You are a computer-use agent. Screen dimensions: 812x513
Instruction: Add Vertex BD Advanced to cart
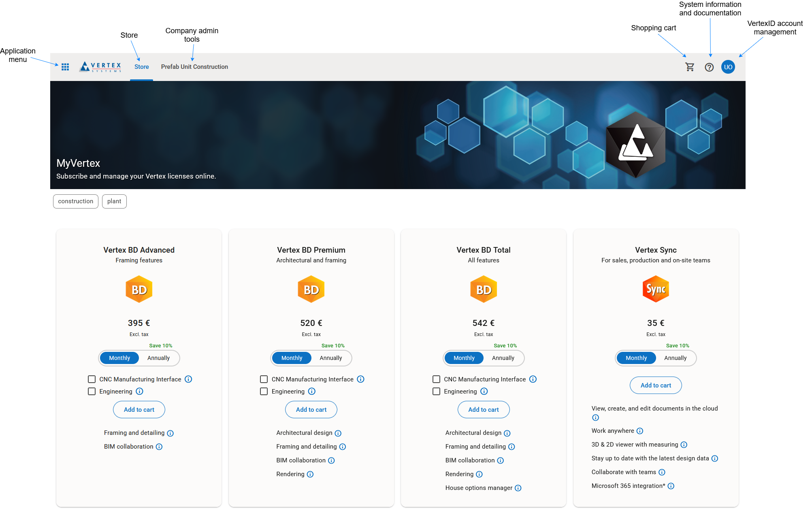click(139, 410)
